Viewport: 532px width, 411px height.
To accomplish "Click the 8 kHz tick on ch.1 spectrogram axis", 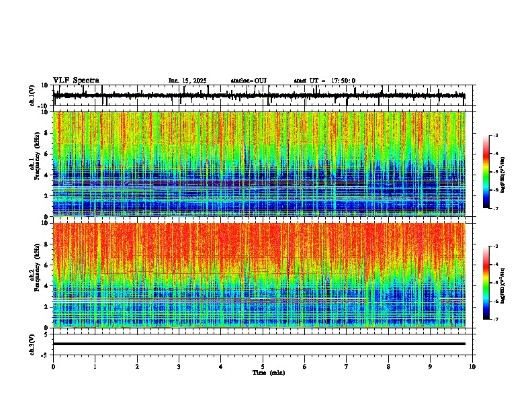I will point(47,133).
